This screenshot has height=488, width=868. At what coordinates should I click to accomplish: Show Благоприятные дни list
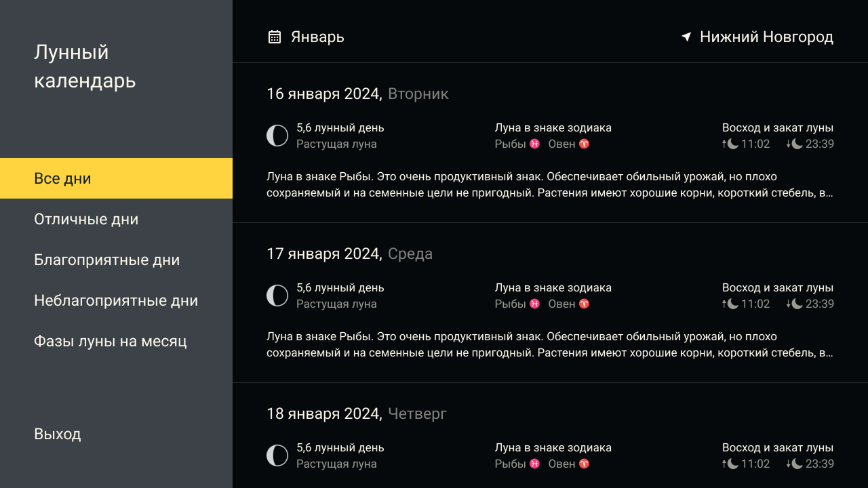click(x=106, y=260)
